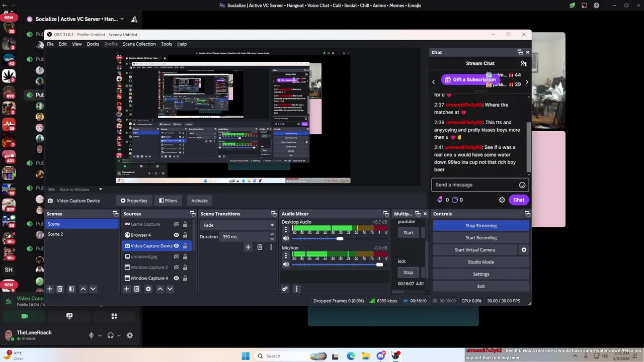Viewport: 644px width, 362px height.
Task: Show the Window Capture 2 source
Action: pos(176,267)
